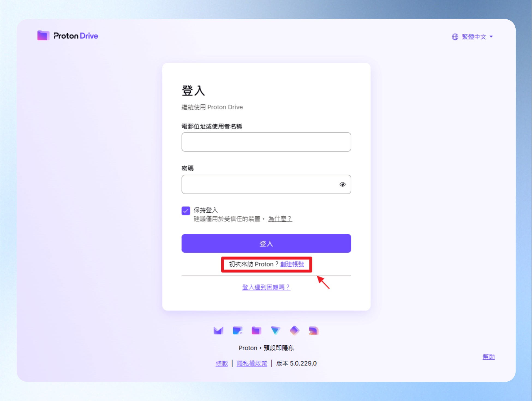Follow the 創建帳號 link
This screenshot has height=401, width=532.
pyautogui.click(x=292, y=264)
